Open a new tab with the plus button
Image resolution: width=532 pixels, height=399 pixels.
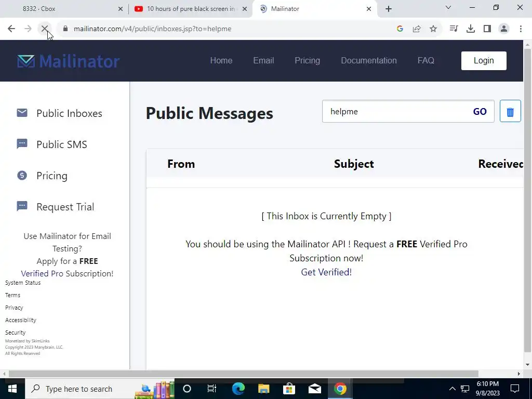pyautogui.click(x=389, y=9)
